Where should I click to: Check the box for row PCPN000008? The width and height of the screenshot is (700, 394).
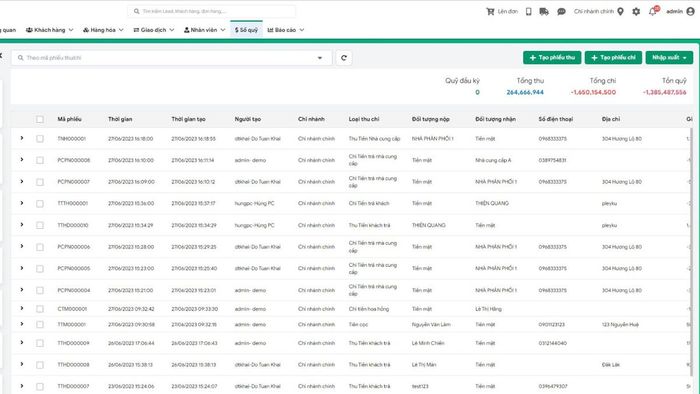pos(40,160)
